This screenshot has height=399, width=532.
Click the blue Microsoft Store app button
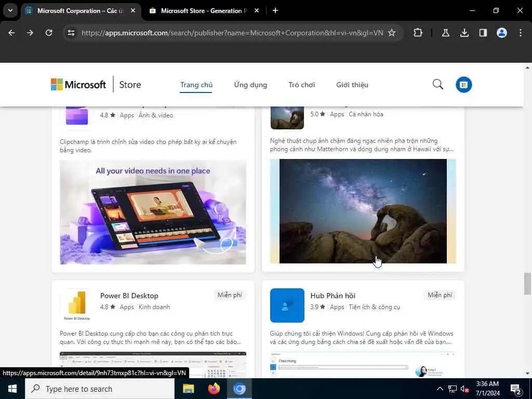[463, 85]
